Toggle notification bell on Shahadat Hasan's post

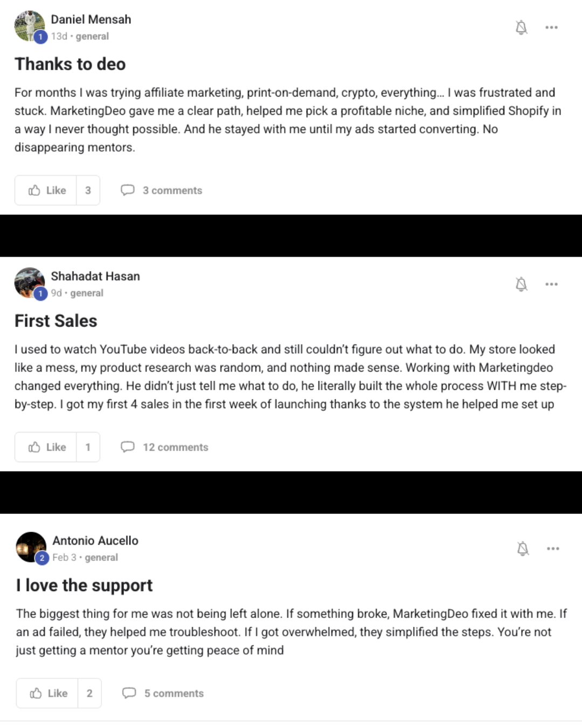pyautogui.click(x=521, y=284)
